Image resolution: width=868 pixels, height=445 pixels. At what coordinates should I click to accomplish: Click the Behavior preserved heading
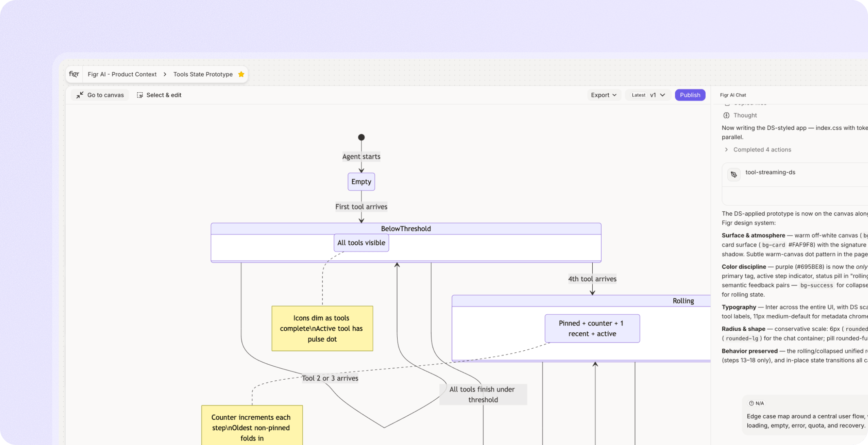[x=750, y=351]
